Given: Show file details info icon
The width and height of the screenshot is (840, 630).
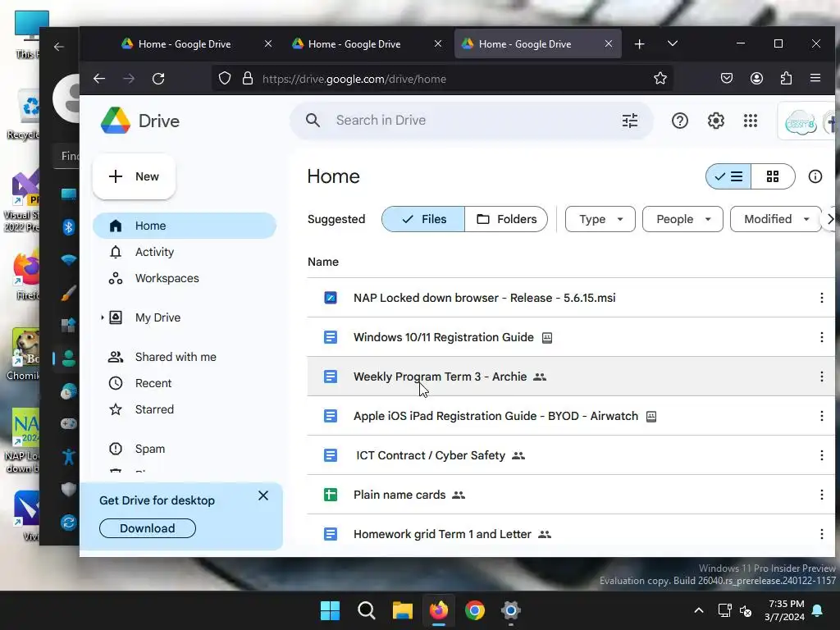Looking at the screenshot, I should point(815,176).
